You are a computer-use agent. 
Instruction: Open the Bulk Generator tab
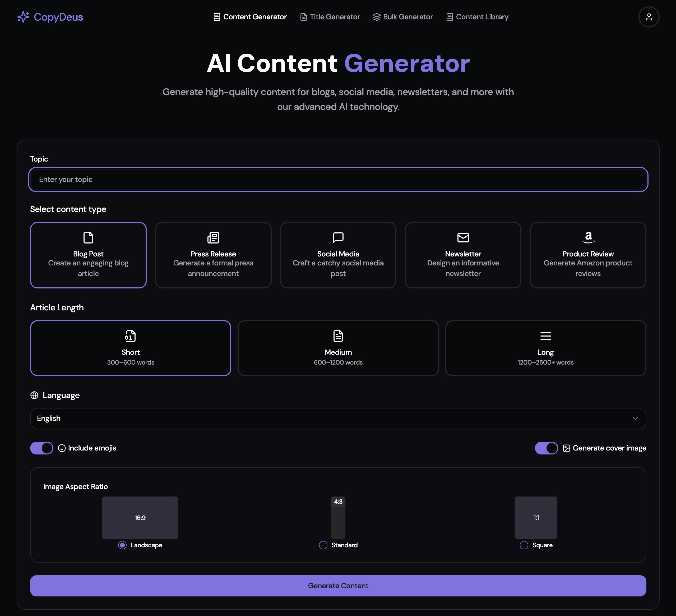(403, 17)
